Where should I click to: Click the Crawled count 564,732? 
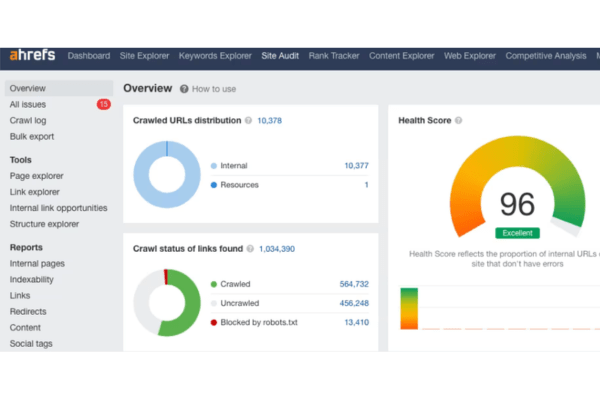pos(354,284)
